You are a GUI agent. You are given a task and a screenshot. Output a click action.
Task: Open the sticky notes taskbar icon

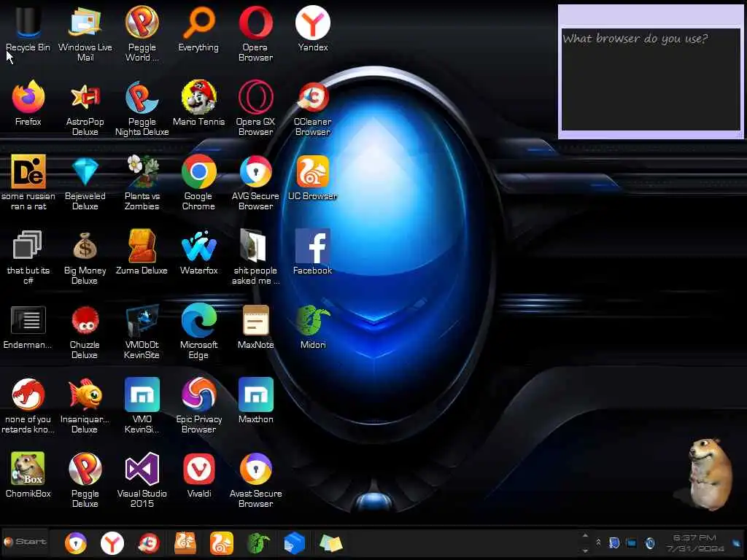(331, 543)
